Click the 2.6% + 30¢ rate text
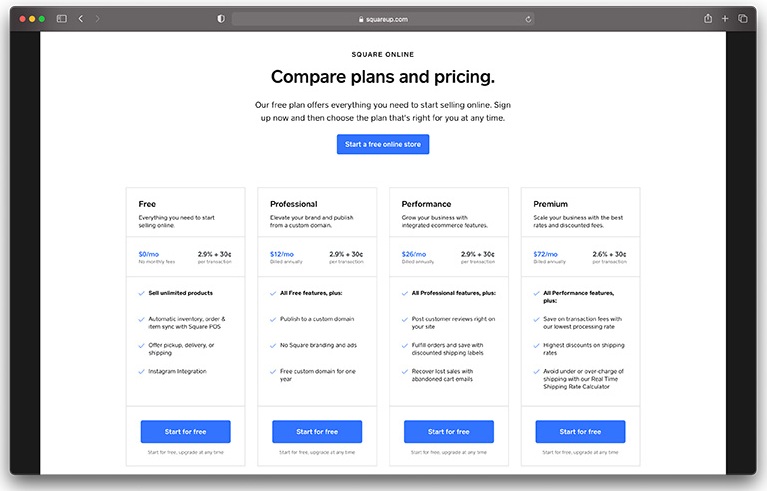 pyautogui.click(x=609, y=254)
